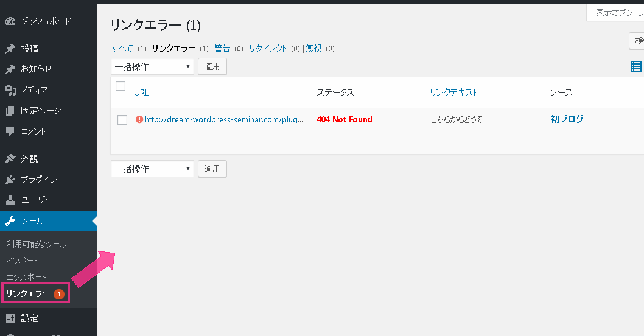
Task: Click the top 適用 apply button
Action: [x=212, y=66]
